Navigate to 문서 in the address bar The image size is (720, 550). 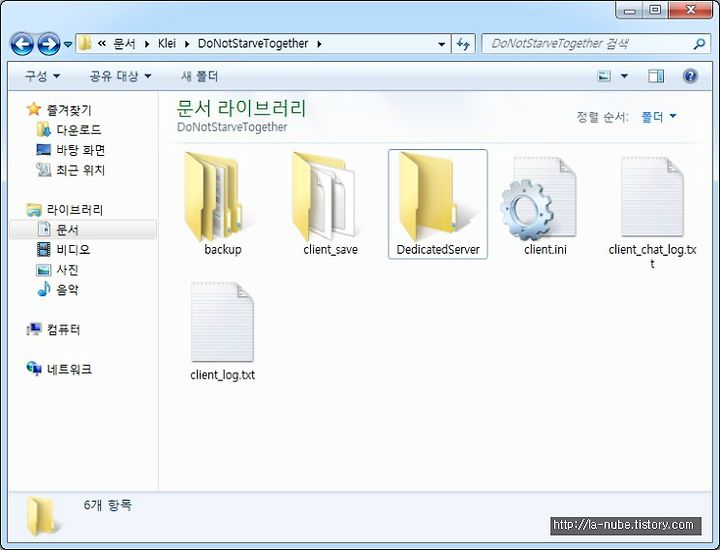(x=124, y=44)
